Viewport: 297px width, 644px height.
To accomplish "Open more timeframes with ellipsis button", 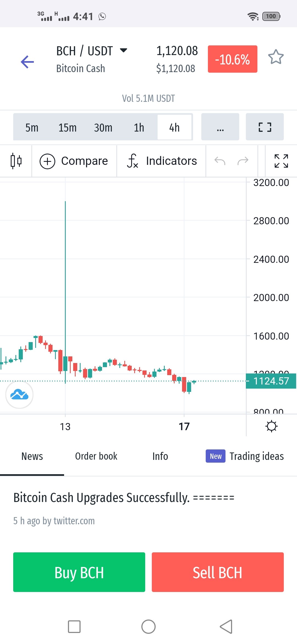I will (220, 127).
